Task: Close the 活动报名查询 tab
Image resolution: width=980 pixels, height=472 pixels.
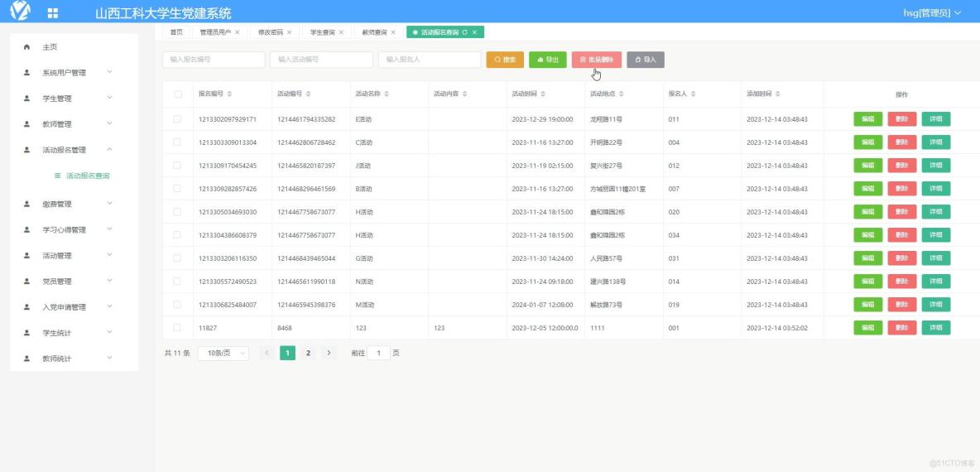Action: (474, 32)
